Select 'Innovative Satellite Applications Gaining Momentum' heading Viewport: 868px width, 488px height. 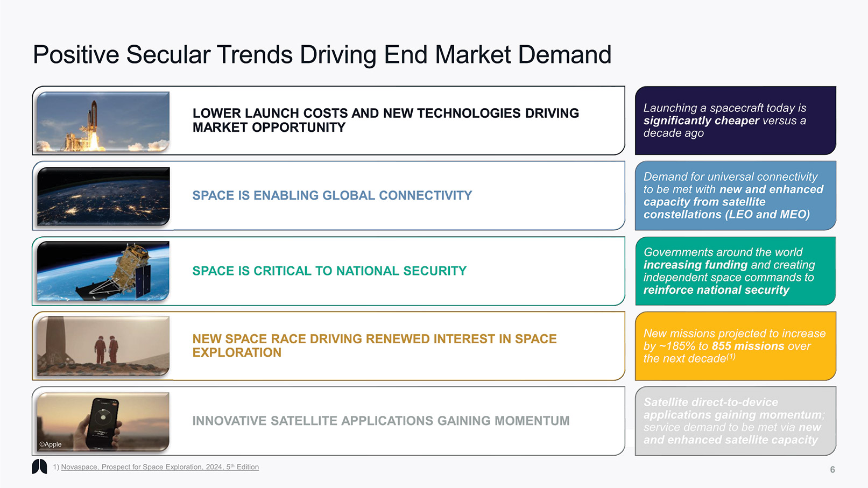380,421
